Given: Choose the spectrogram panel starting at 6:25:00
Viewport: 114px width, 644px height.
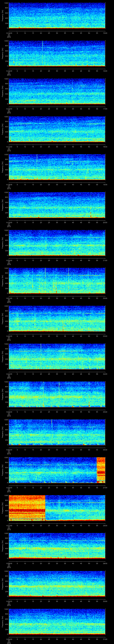Looking at the screenshot, I should 57,432.
